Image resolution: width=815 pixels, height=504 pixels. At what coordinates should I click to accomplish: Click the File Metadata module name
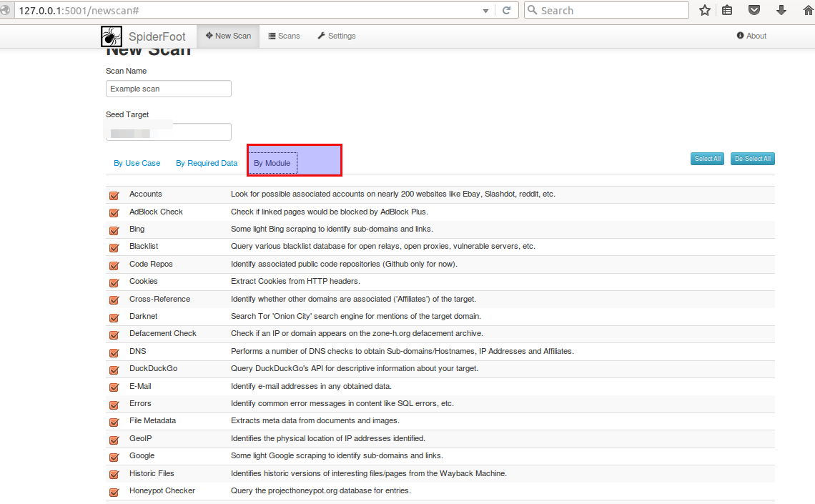[153, 421]
